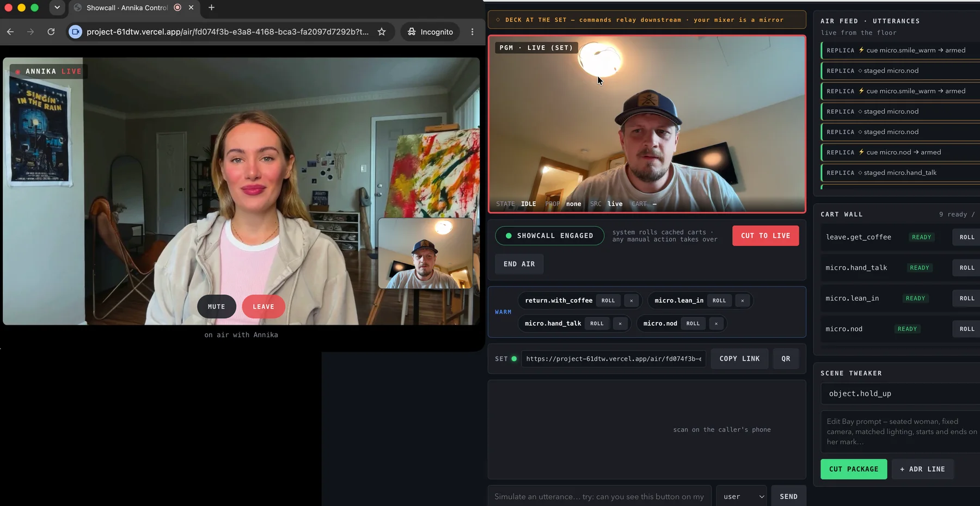Image resolution: width=980 pixels, height=506 pixels.
Task: Open Chrome three-dot menu
Action: pos(472,32)
